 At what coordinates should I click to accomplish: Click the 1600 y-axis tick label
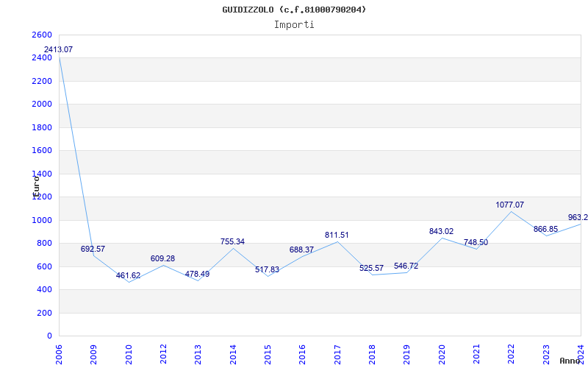click(x=40, y=151)
